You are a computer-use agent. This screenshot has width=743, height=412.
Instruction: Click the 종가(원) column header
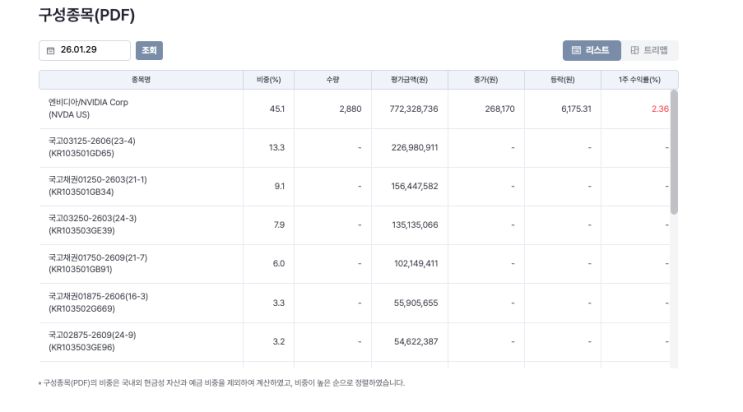click(486, 80)
